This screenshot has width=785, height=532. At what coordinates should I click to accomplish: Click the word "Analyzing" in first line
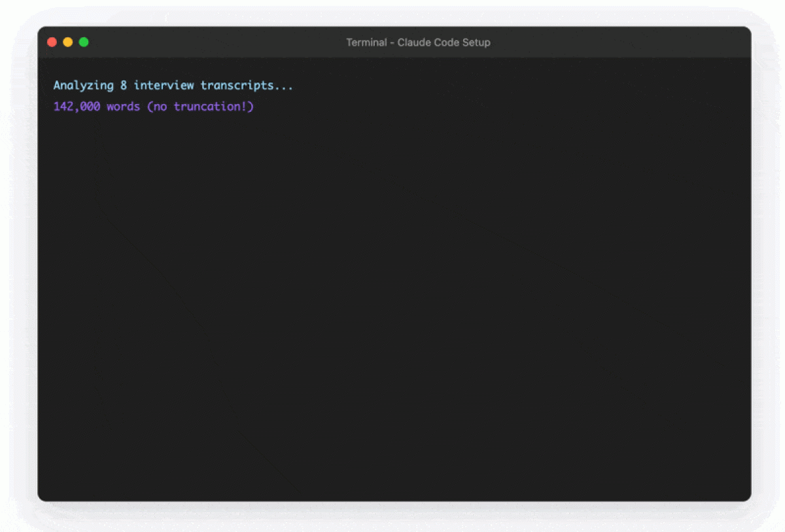[x=83, y=86]
